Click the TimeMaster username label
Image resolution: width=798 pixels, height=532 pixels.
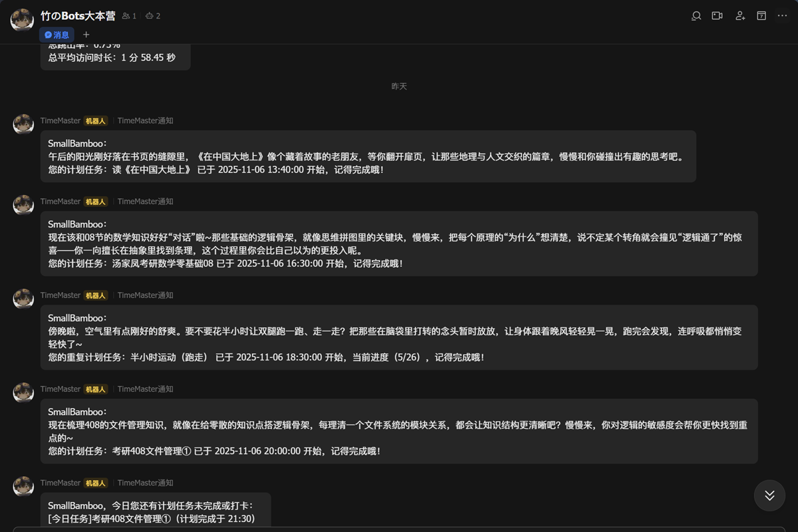click(x=61, y=120)
